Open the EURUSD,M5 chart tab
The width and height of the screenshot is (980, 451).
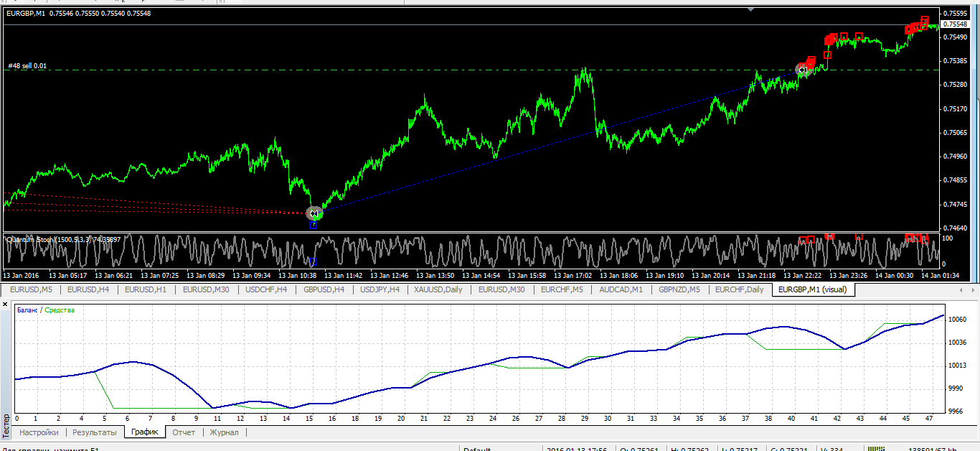(30, 289)
